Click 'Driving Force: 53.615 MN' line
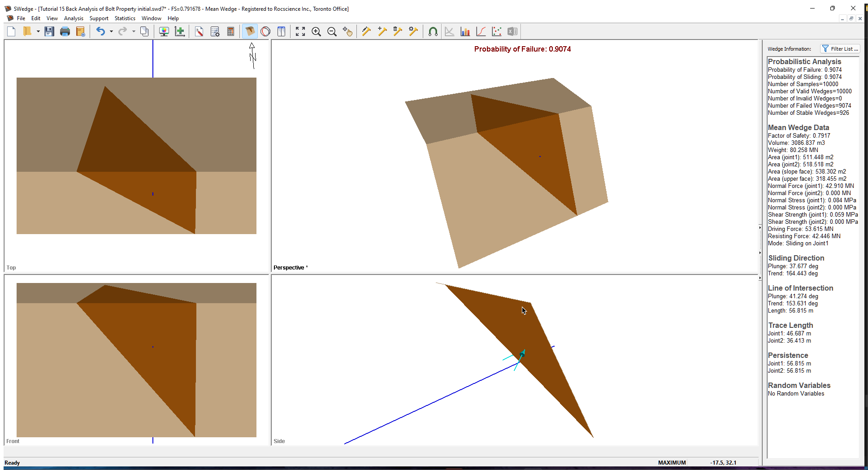868x470 pixels. 801,229
